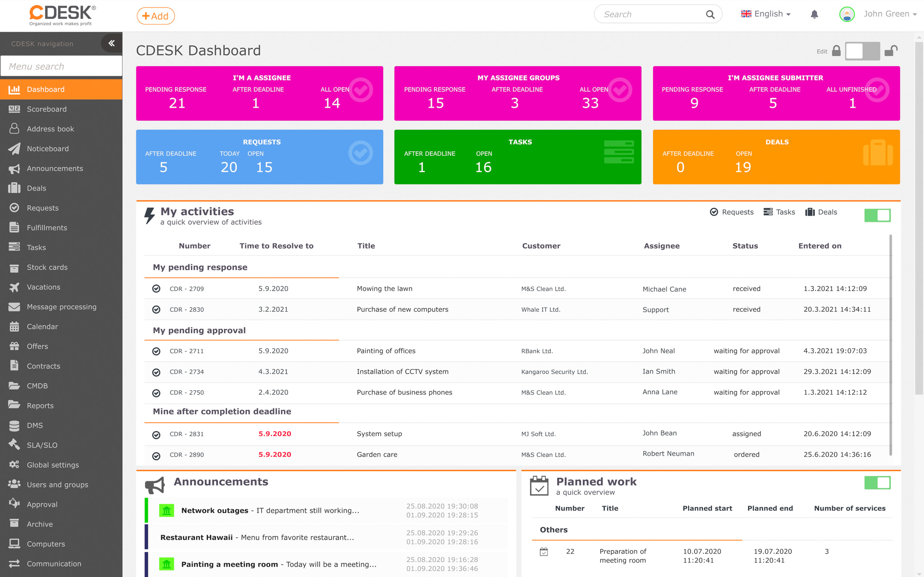Click the Scoreboard sidebar icon
Screen dimensions: 924x577
click(x=14, y=109)
